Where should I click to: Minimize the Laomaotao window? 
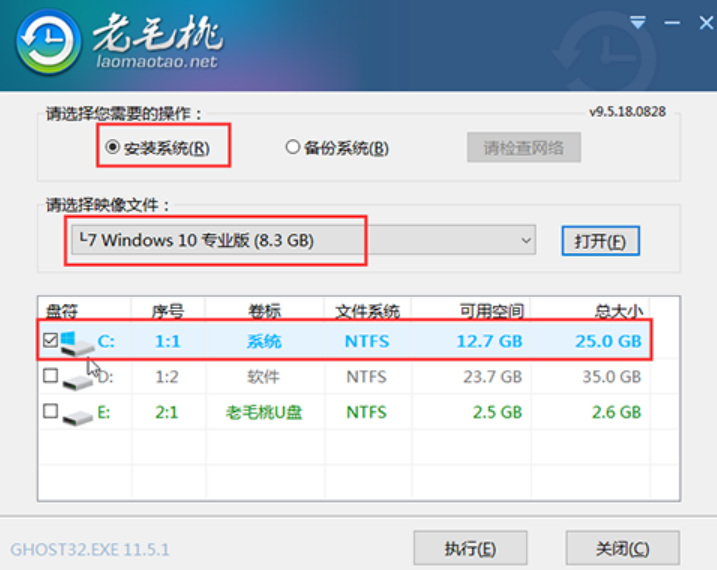coord(672,22)
